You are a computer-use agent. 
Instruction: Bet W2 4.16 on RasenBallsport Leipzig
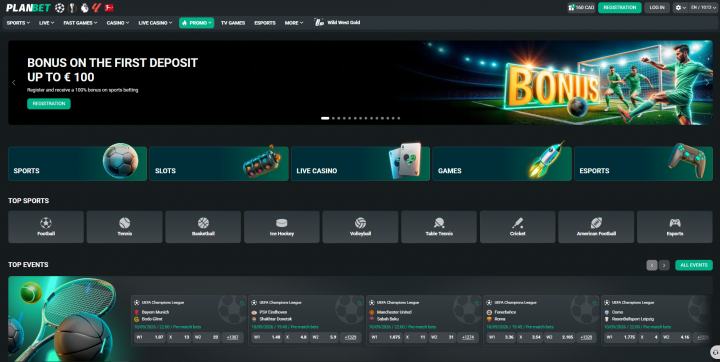[676, 337]
